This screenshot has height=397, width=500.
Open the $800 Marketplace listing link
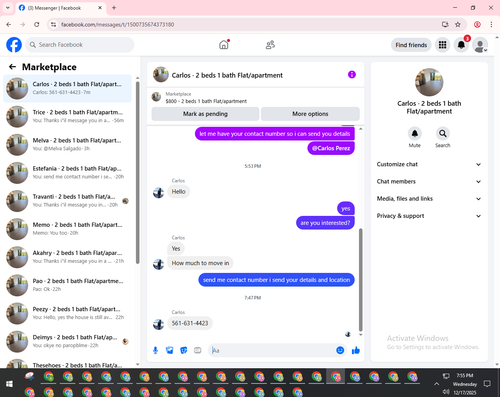tap(206, 101)
